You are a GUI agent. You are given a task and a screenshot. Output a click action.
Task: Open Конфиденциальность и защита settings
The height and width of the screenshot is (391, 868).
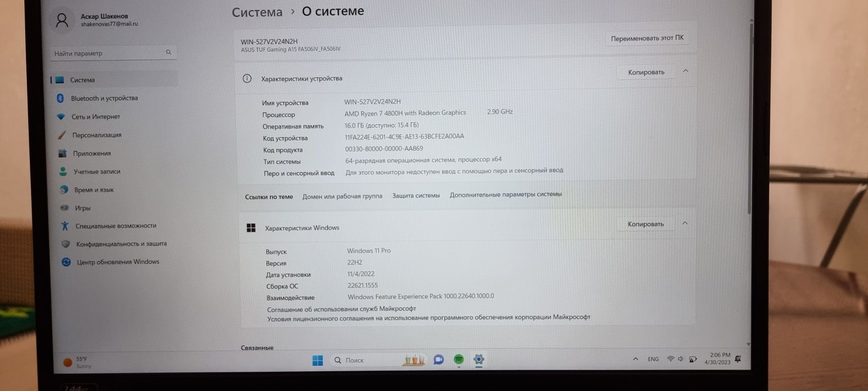tap(122, 244)
